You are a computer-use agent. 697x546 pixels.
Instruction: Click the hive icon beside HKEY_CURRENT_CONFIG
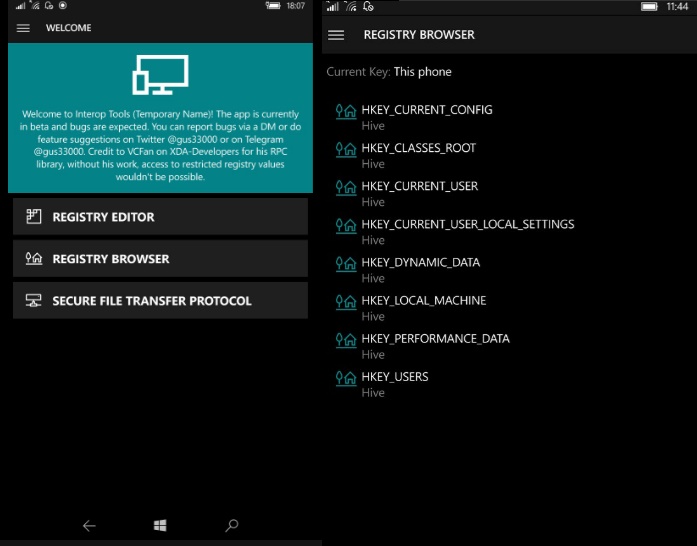tap(346, 112)
